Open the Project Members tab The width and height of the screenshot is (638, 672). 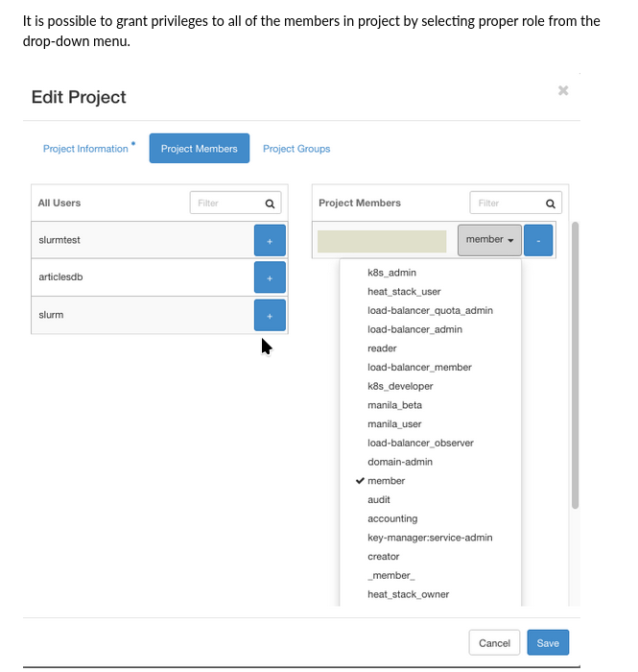coord(200,149)
